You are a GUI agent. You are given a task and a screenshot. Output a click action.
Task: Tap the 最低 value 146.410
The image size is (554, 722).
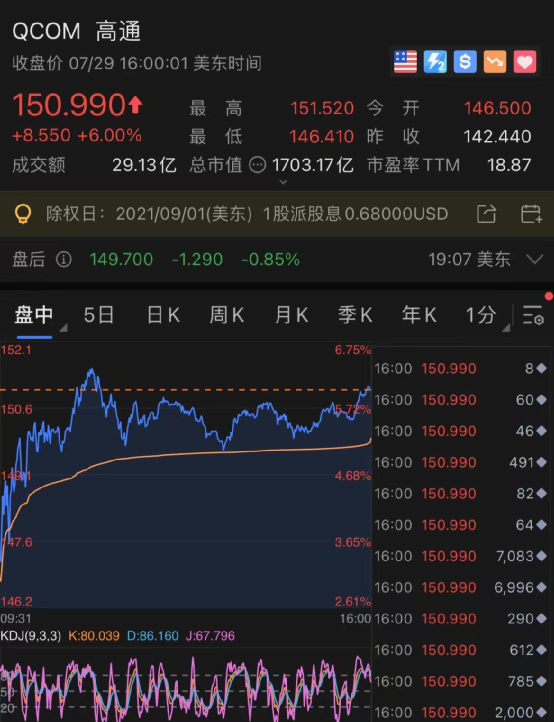point(322,136)
